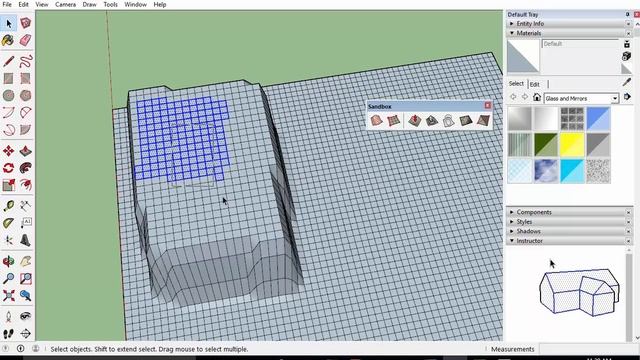Click Sandbox From Contours tool

(376, 120)
